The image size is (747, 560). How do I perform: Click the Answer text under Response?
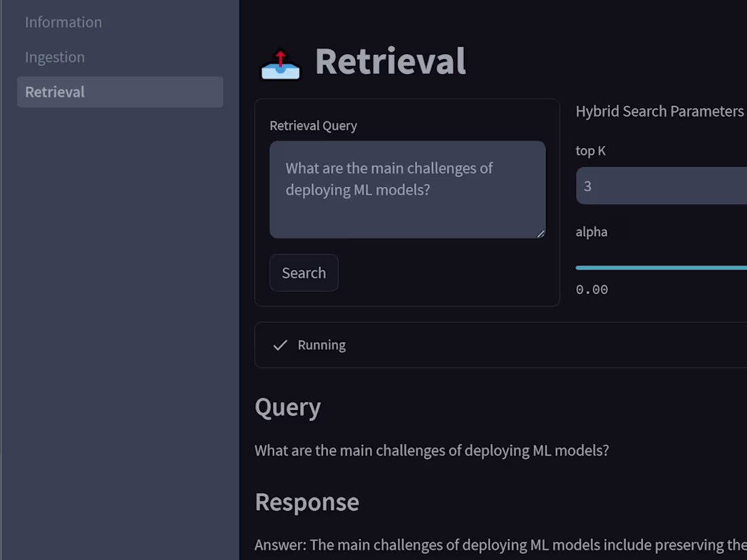tap(500, 545)
